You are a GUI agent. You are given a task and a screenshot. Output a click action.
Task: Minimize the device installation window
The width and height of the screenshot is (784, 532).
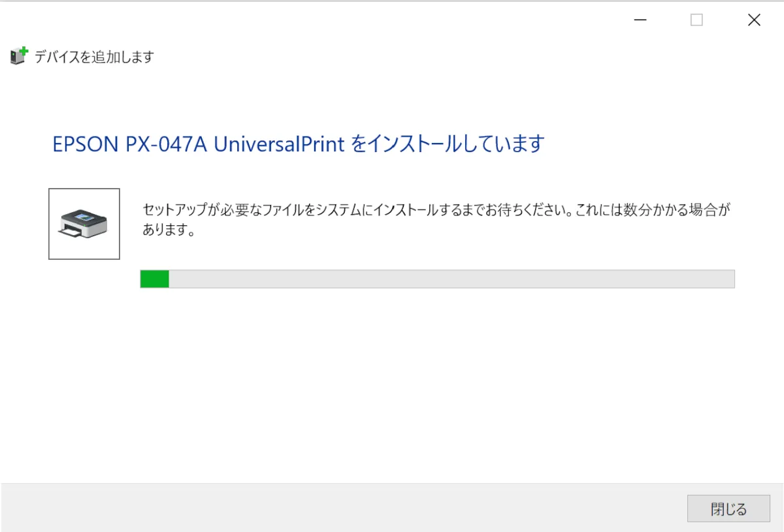coord(640,20)
